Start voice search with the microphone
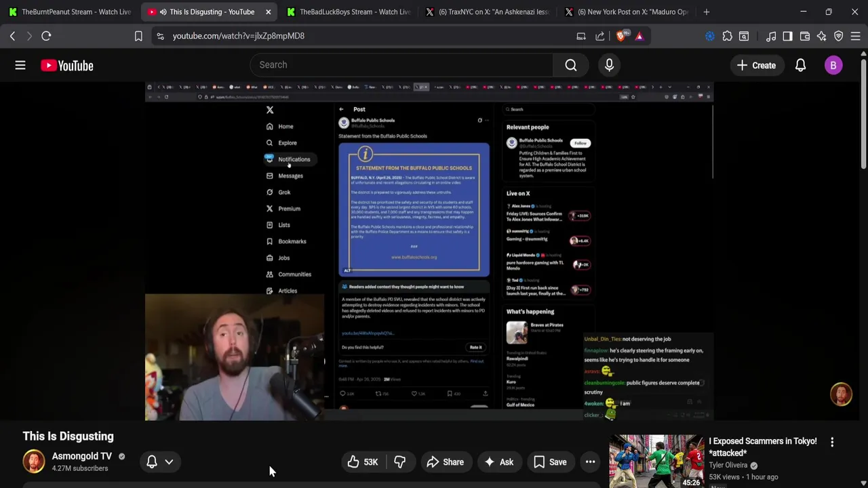This screenshot has width=868, height=488. (x=609, y=65)
